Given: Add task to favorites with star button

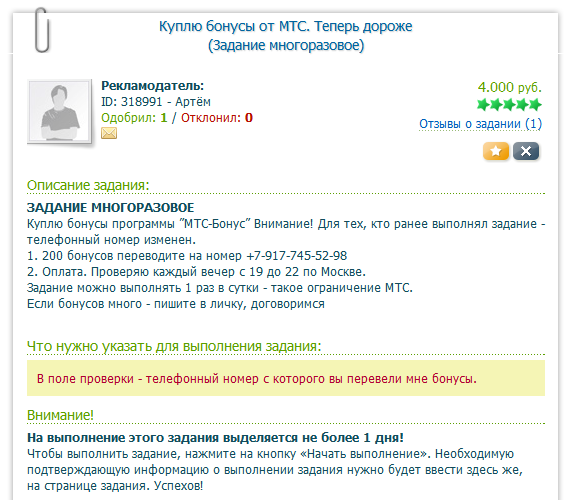Looking at the screenshot, I should pyautogui.click(x=496, y=151).
